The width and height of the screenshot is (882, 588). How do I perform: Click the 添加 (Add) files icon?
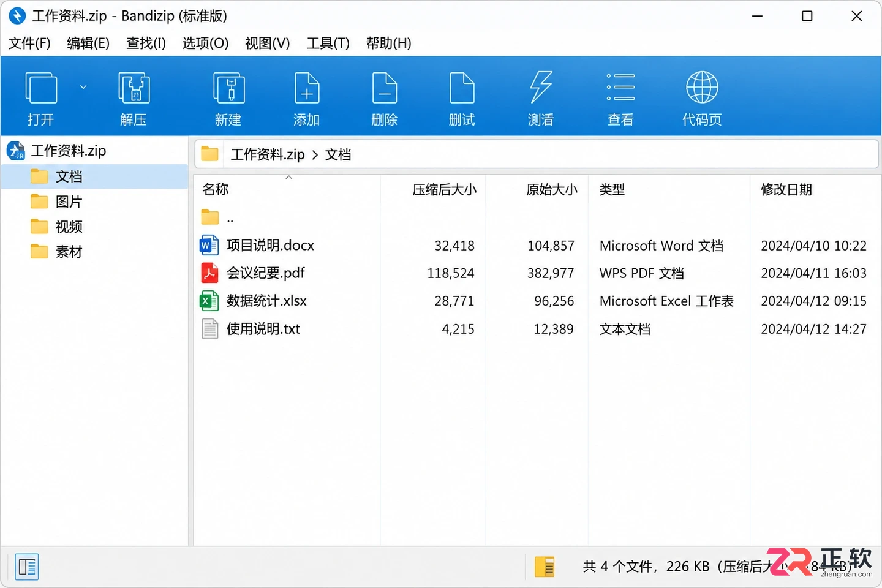(307, 88)
